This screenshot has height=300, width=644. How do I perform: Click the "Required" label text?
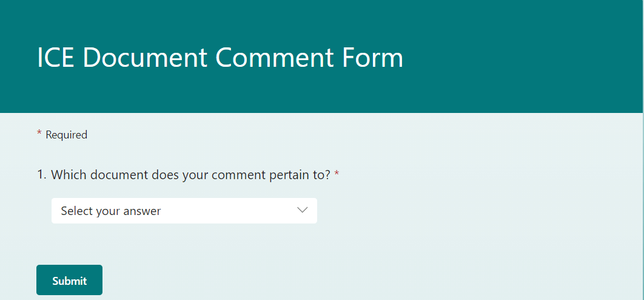(x=67, y=135)
